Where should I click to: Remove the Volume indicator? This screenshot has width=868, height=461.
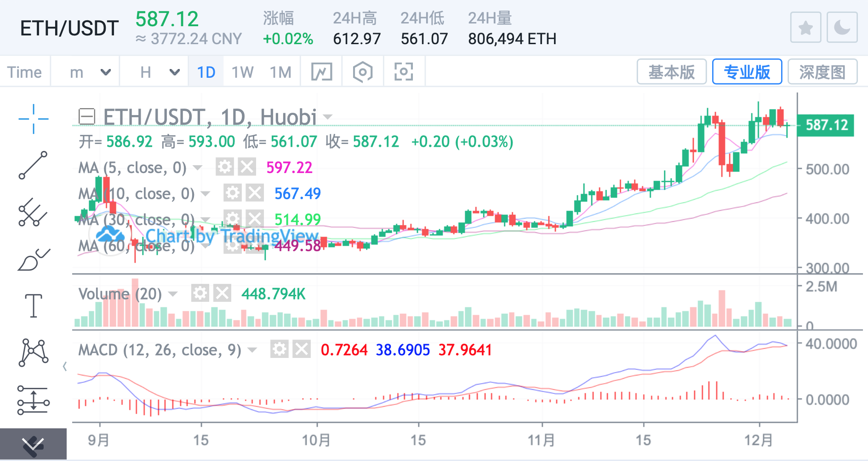(222, 293)
